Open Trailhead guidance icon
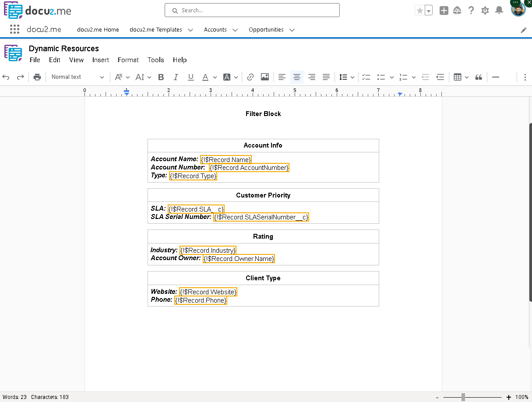Screen dimensions: 532x402 457,11
